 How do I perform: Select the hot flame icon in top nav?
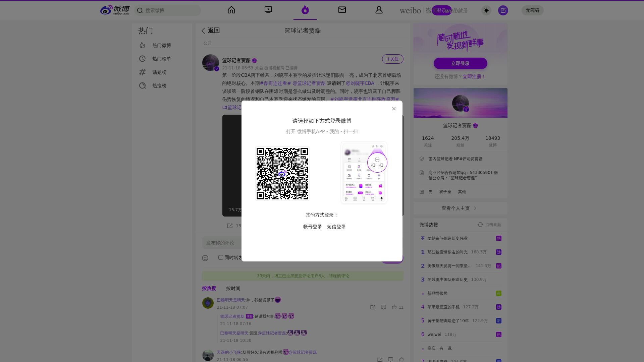point(305,10)
